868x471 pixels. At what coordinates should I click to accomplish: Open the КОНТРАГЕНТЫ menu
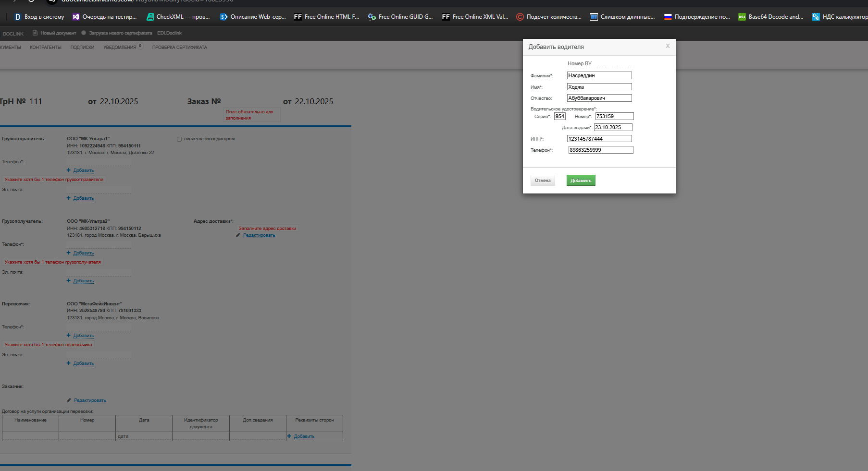tap(46, 48)
